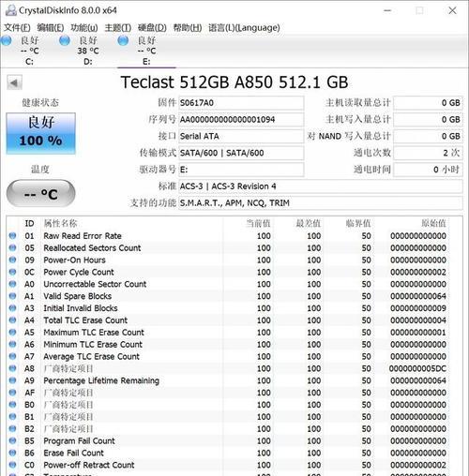Viewport: 469px width, 476px height.
Task: Click status icon of Total TLC Erase Count
Action: (x=12, y=320)
